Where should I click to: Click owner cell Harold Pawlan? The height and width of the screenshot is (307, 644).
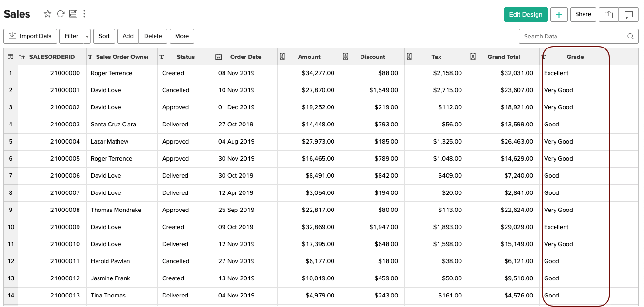tap(122, 261)
